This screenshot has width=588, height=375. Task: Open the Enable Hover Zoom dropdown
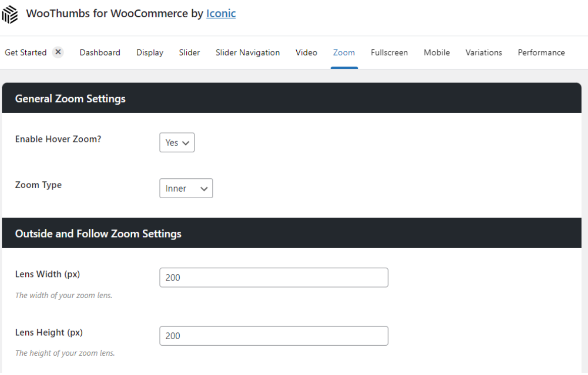tap(177, 143)
